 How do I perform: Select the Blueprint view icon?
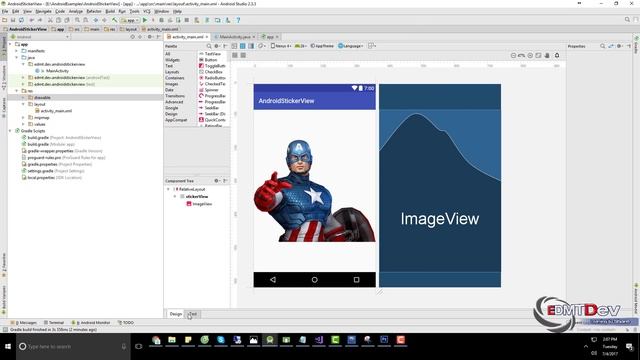[242, 46]
